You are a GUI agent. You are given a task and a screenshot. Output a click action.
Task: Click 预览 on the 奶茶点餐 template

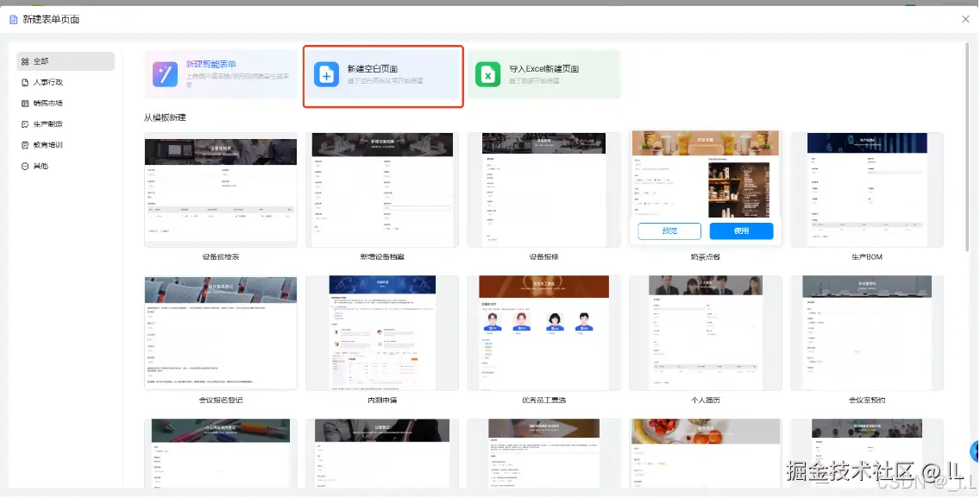click(669, 231)
